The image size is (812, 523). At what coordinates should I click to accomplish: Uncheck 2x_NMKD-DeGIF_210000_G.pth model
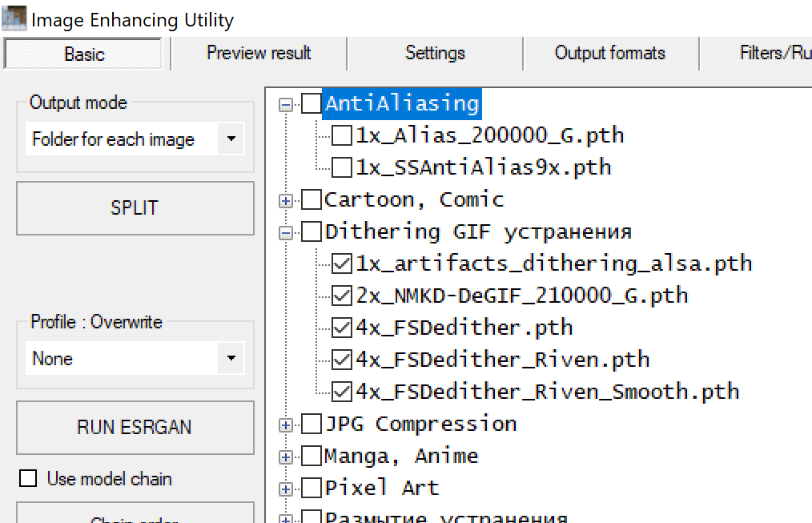coord(342,295)
